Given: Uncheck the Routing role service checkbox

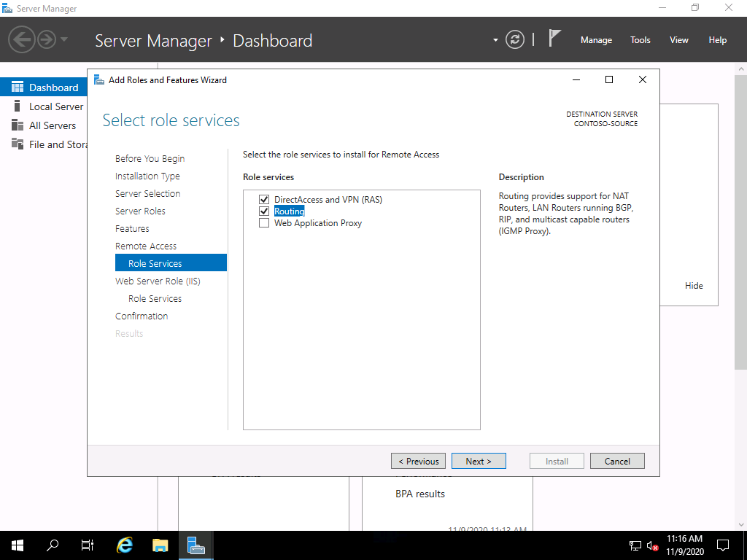Looking at the screenshot, I should pyautogui.click(x=264, y=211).
